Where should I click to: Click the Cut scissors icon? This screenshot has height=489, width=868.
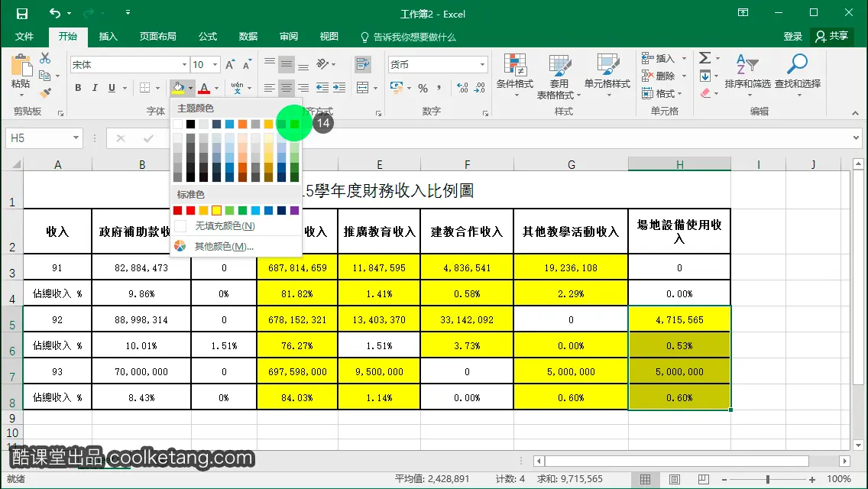tap(45, 58)
